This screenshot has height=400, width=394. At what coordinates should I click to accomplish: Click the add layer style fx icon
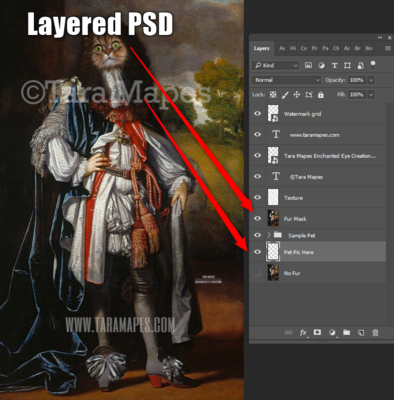[303, 333]
